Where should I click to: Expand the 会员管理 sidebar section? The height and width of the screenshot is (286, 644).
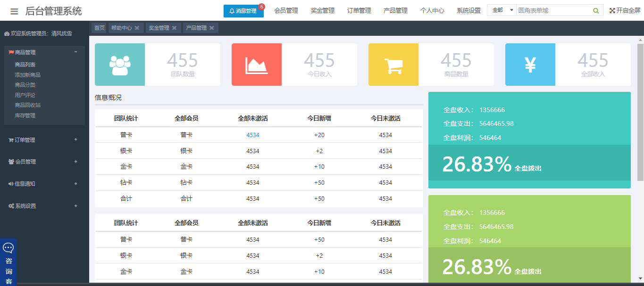tap(76, 162)
